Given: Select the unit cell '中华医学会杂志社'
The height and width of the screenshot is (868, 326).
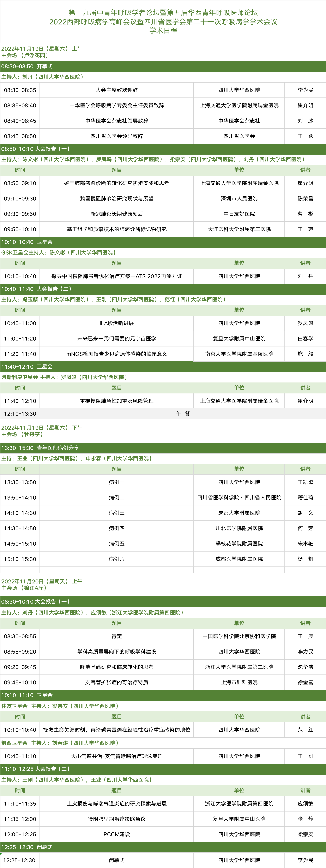Looking at the screenshot, I should click(239, 121).
